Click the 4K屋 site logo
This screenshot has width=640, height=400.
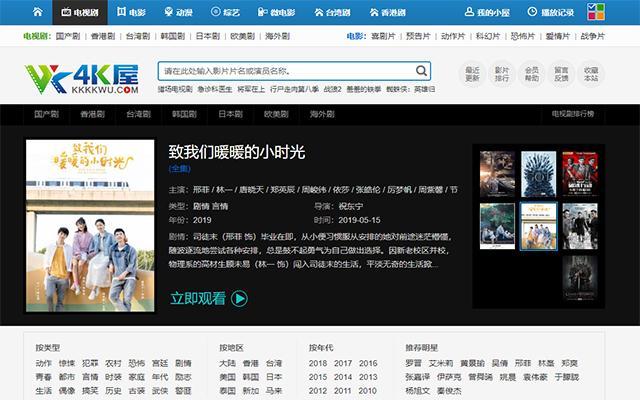tap(82, 79)
